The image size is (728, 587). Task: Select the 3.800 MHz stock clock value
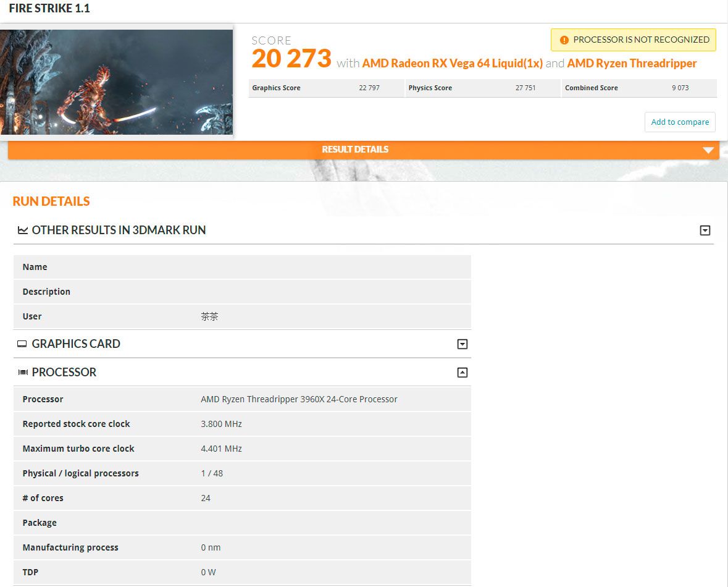(221, 424)
